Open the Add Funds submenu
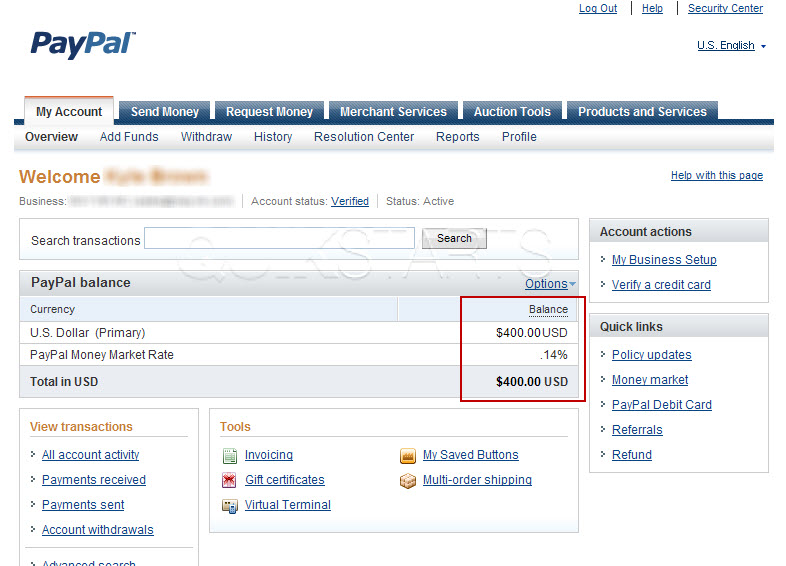 (129, 137)
